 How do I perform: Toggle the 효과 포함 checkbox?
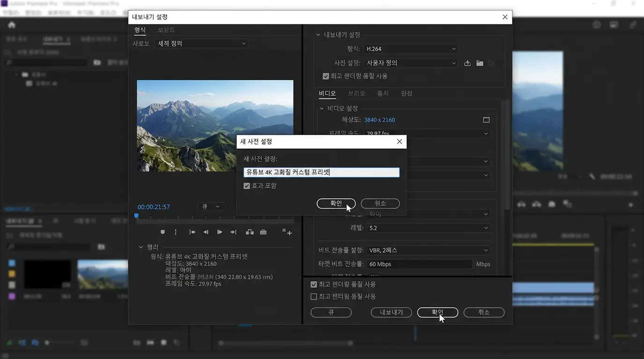coord(247,186)
